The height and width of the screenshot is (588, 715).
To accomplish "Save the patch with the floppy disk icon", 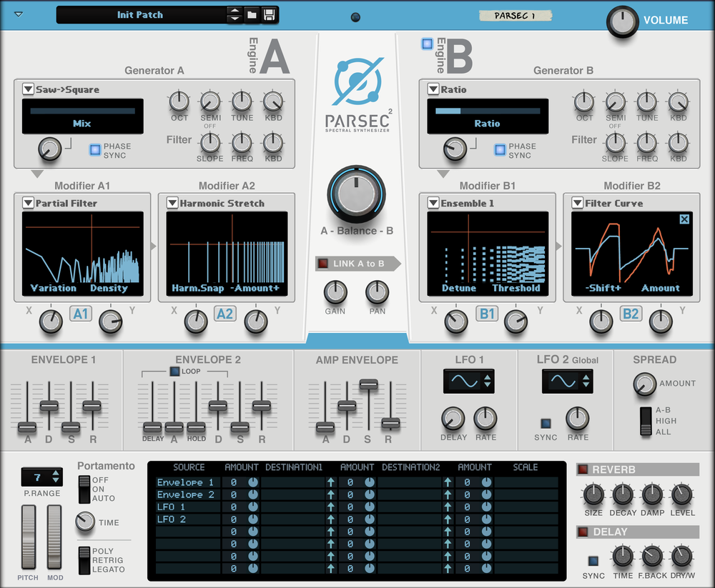I will 269,15.
